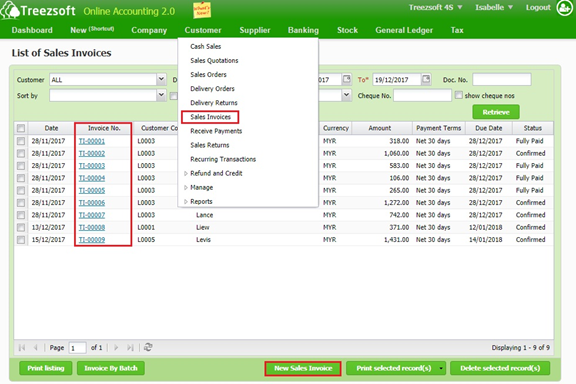Tick the checkbox for invoice TI-00009
Image resolution: width=576 pixels, height=384 pixels.
point(21,240)
